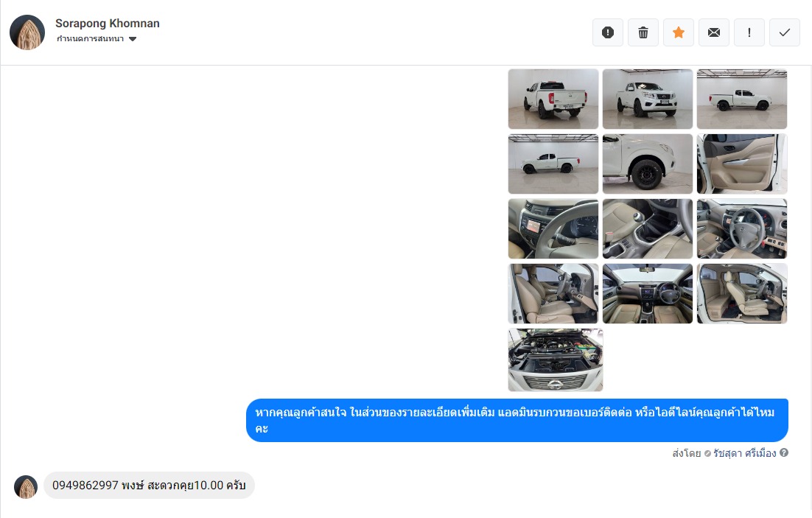Click the help icon beside sender name

click(x=784, y=452)
